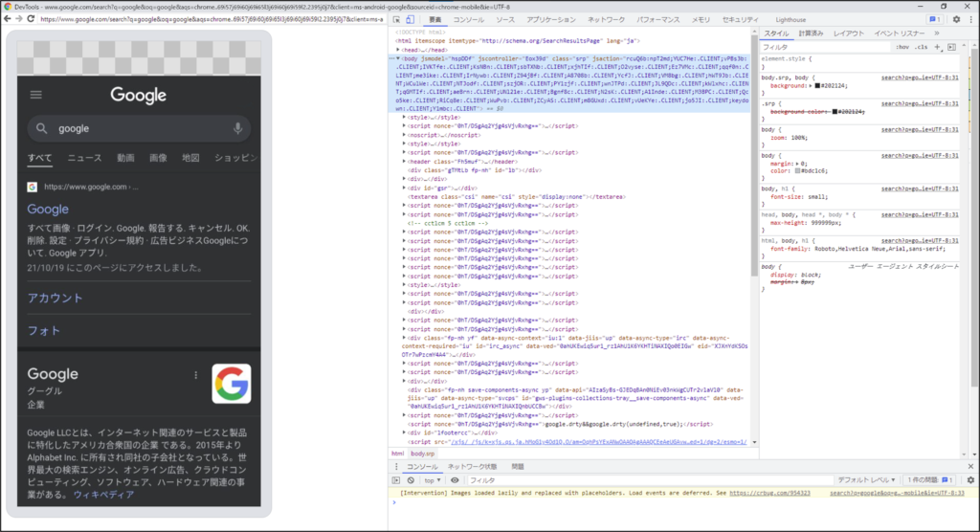Click the アカウント link in search results
This screenshot has height=532, width=980.
click(x=55, y=298)
